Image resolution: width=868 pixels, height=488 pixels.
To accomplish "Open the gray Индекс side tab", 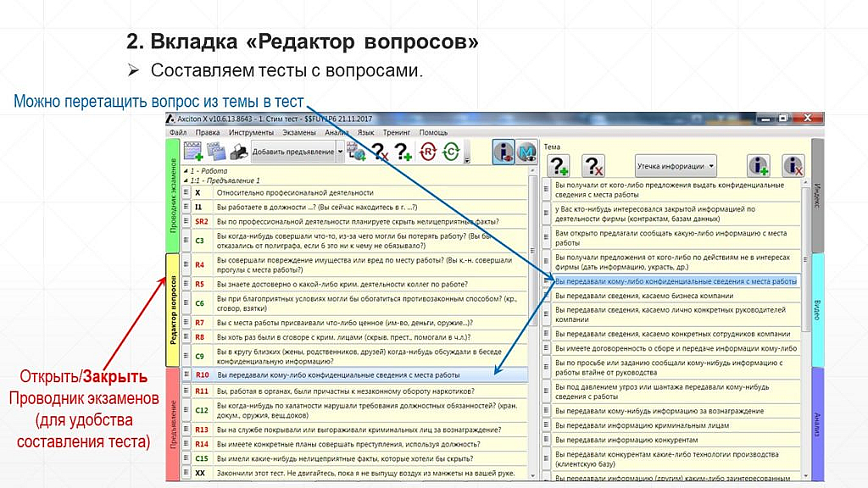I will pos(818,196).
